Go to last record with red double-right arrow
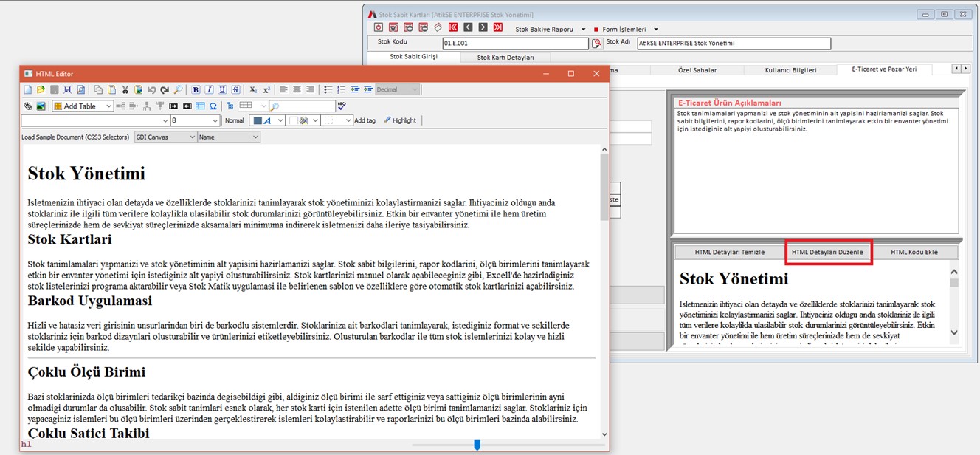The image size is (980, 455). click(x=498, y=27)
